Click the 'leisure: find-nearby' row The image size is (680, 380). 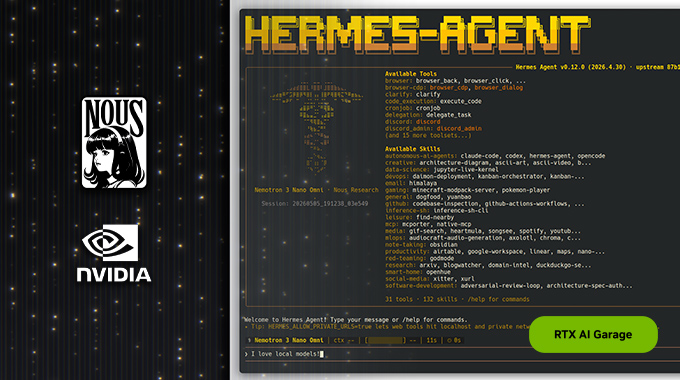coord(419,217)
